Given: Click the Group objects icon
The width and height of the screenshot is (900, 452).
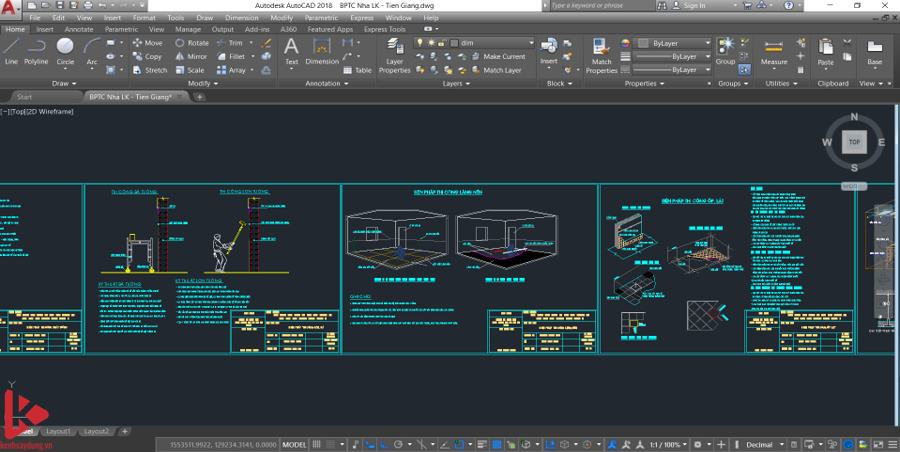Looking at the screenshot, I should (725, 51).
